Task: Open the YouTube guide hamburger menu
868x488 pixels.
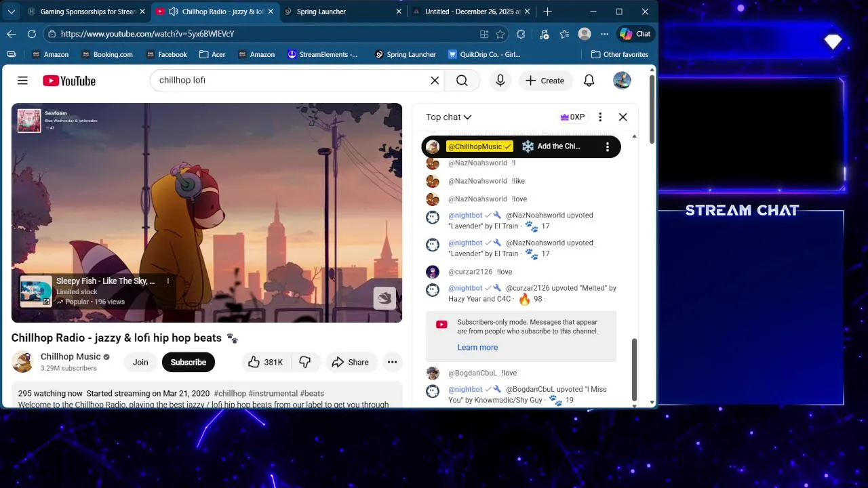Action: coord(22,81)
